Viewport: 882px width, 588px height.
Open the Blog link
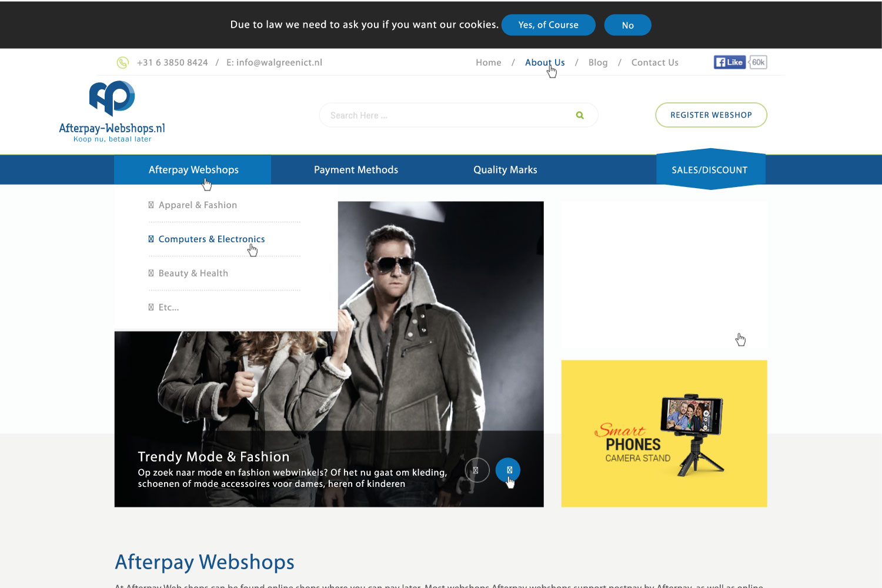(x=598, y=62)
